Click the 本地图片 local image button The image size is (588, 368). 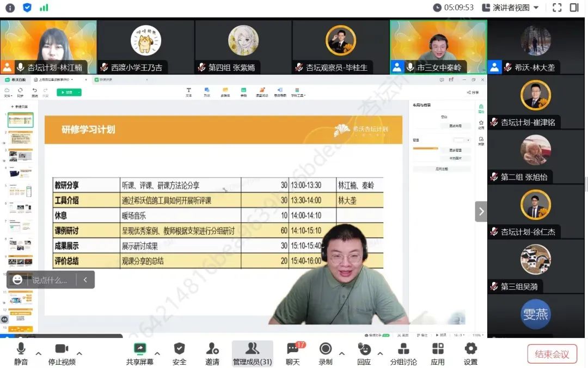(455, 158)
